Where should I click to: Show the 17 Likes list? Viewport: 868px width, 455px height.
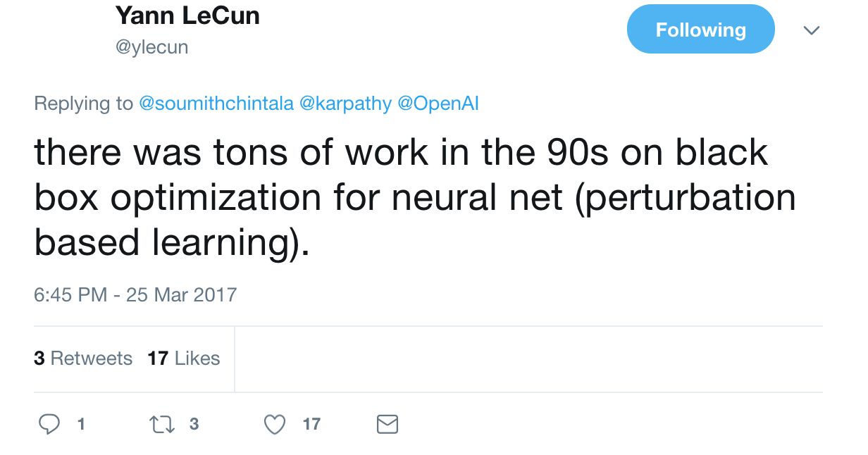[x=184, y=359]
